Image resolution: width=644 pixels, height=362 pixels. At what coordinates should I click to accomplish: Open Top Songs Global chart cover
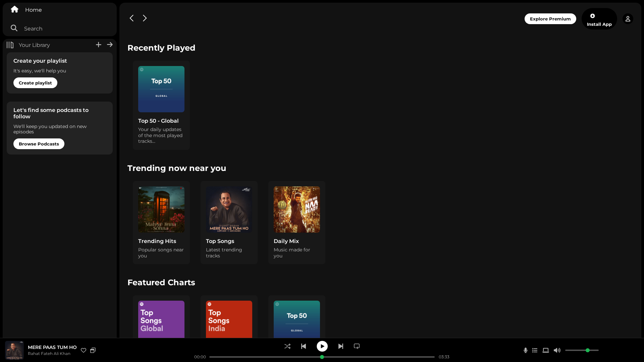[x=161, y=319]
